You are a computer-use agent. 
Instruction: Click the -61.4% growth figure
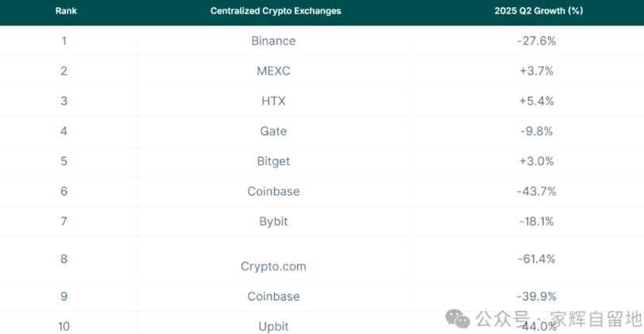536,259
